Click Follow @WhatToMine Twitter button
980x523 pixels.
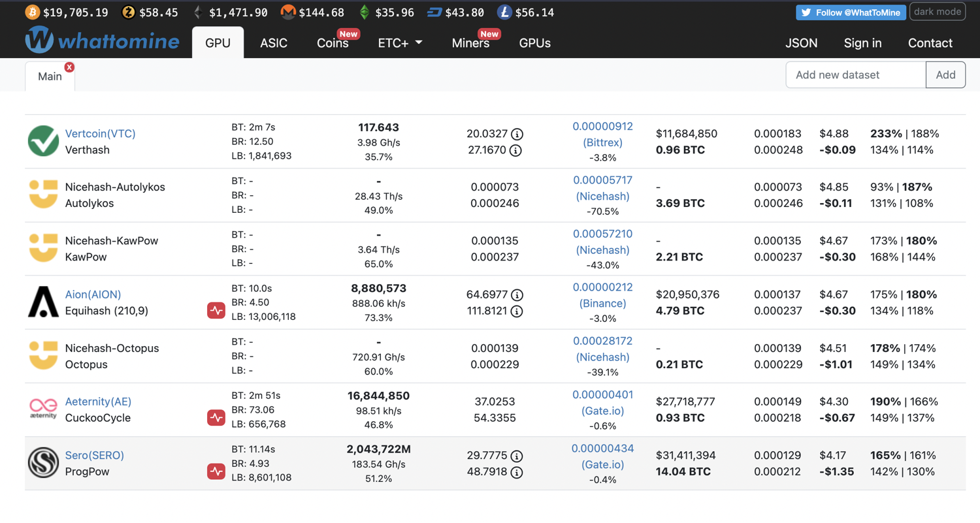coord(850,12)
